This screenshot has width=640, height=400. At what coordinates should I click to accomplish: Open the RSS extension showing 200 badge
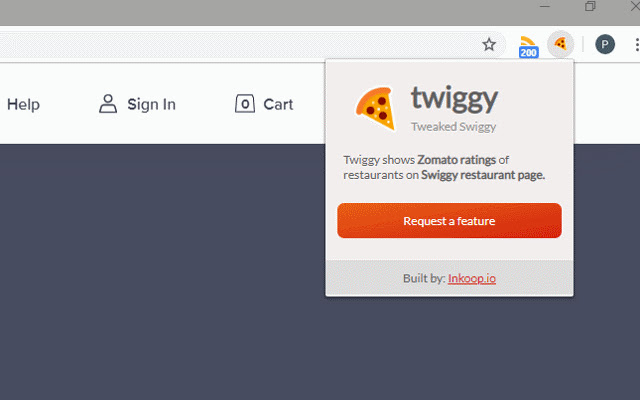[528, 47]
